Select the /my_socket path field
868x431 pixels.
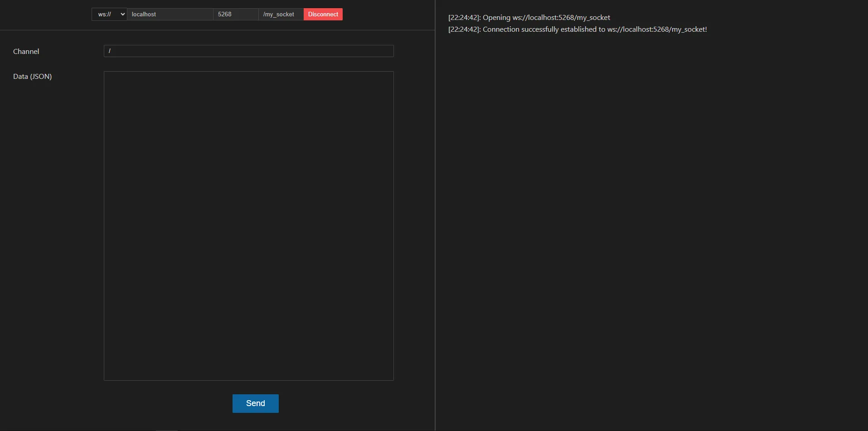pyautogui.click(x=281, y=15)
